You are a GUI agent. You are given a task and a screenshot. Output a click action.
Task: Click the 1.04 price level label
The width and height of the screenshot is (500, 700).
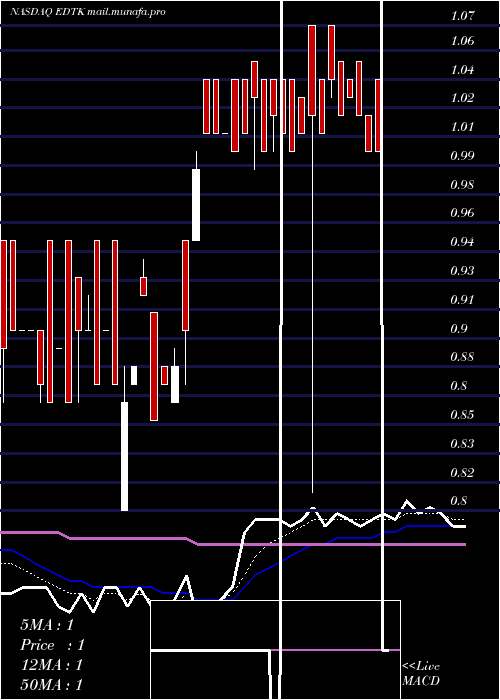click(462, 70)
